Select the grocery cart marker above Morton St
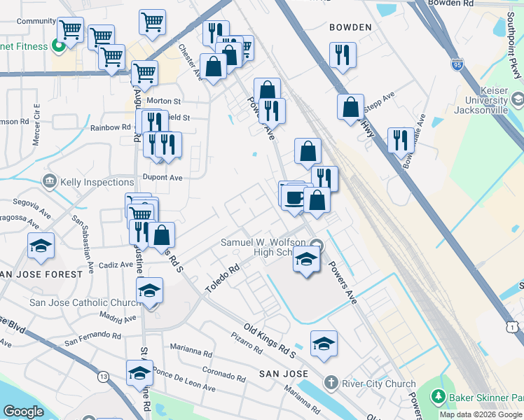Image resolution: width=524 pixels, height=420 pixels. click(144, 73)
